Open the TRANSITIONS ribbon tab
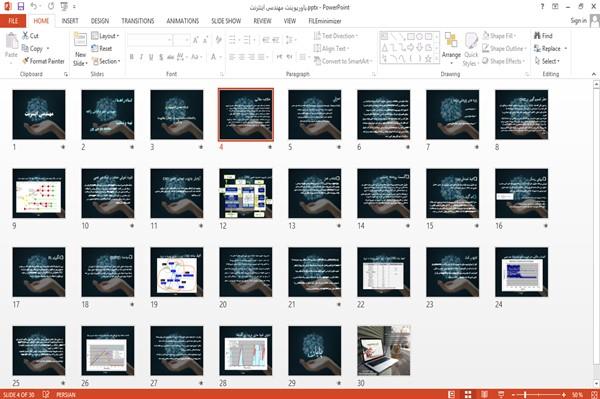 pyautogui.click(x=138, y=21)
